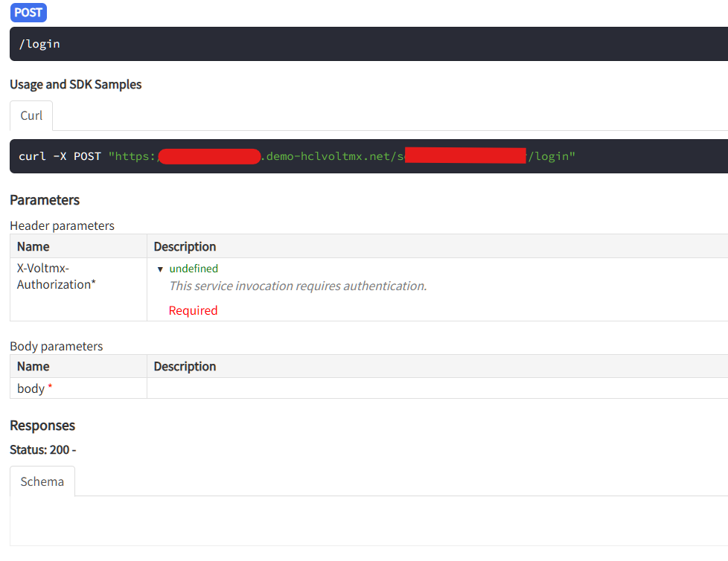Screen dimensions: 728x561
Task: Click the red Required label
Action: (193, 310)
